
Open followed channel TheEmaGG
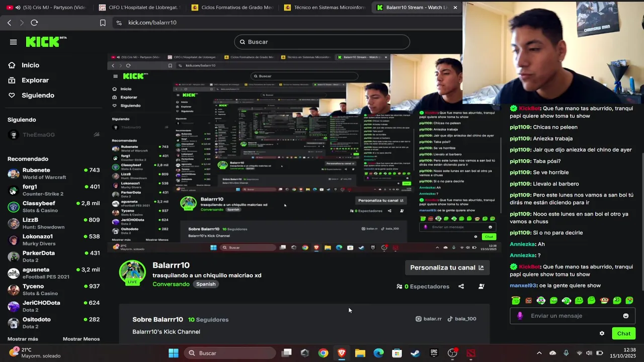[x=53, y=135]
